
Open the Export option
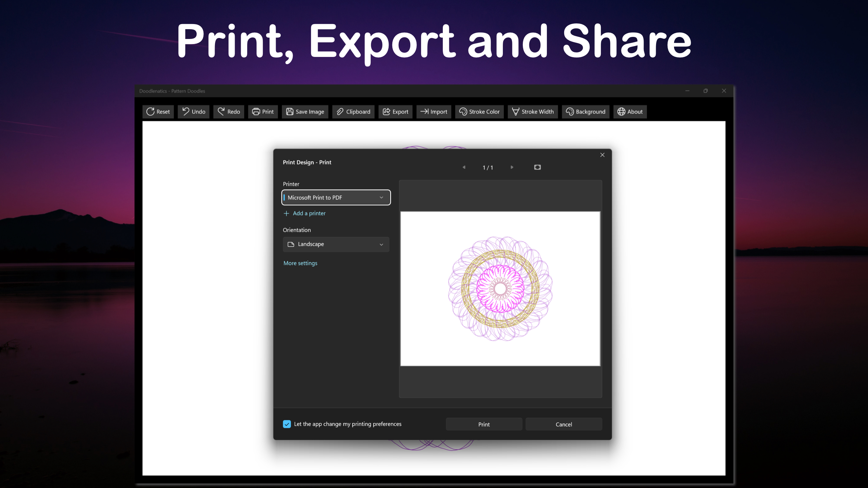coord(395,111)
